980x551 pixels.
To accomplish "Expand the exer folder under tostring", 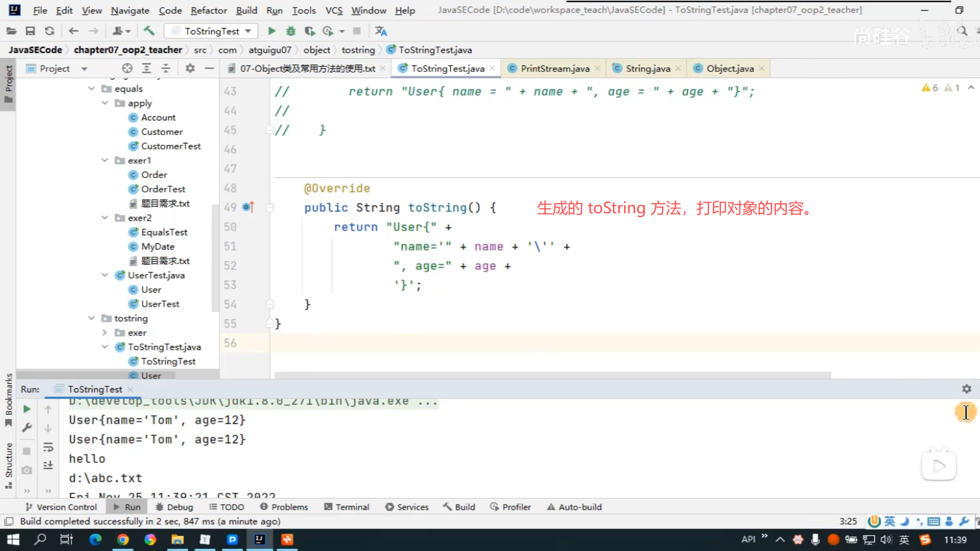I will point(105,333).
